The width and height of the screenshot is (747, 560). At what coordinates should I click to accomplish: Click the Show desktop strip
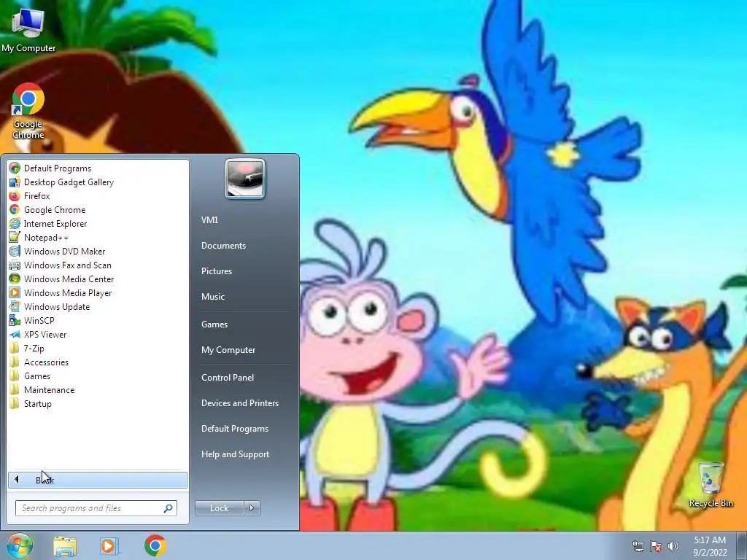pyautogui.click(x=742, y=545)
